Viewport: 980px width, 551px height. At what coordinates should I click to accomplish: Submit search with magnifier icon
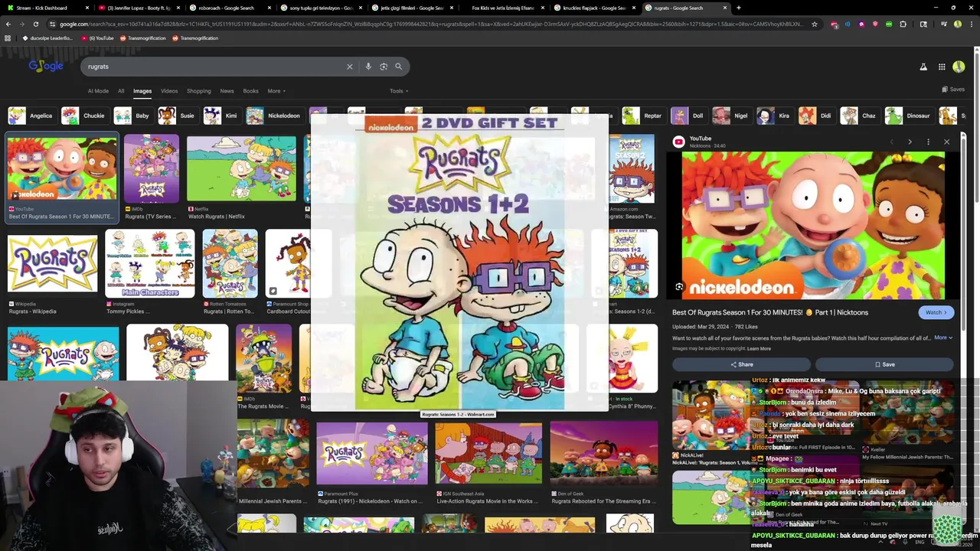click(x=398, y=67)
